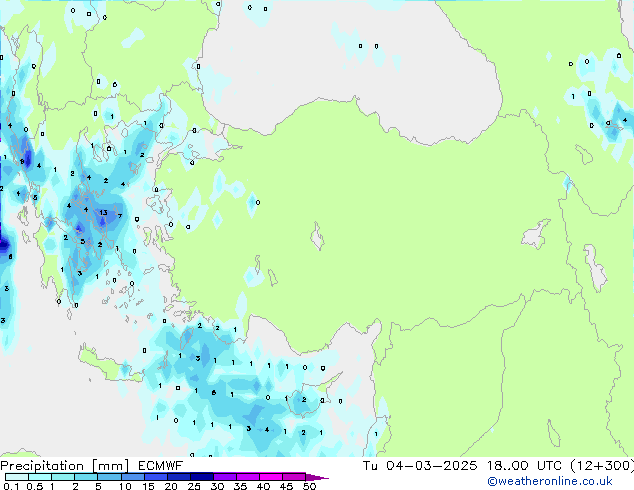Click the purple arrow at the legend's end
This screenshot has height=490, width=634.
click(317, 478)
